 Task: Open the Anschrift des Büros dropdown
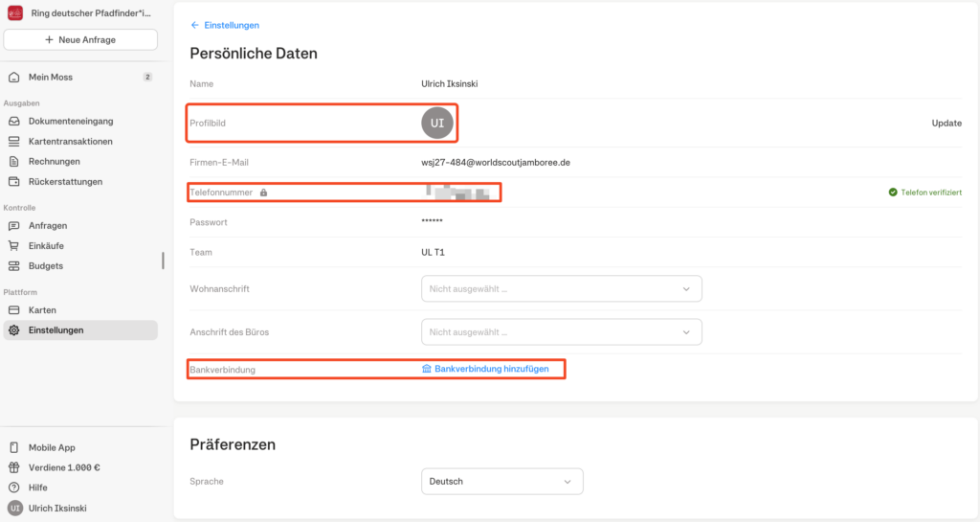tap(561, 331)
